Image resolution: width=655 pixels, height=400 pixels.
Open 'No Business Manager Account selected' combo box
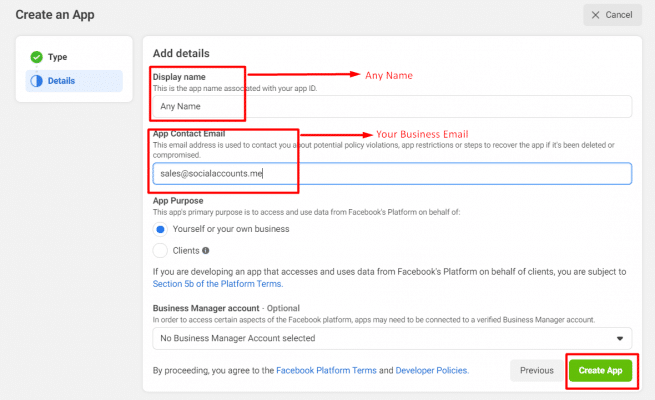(x=390, y=339)
